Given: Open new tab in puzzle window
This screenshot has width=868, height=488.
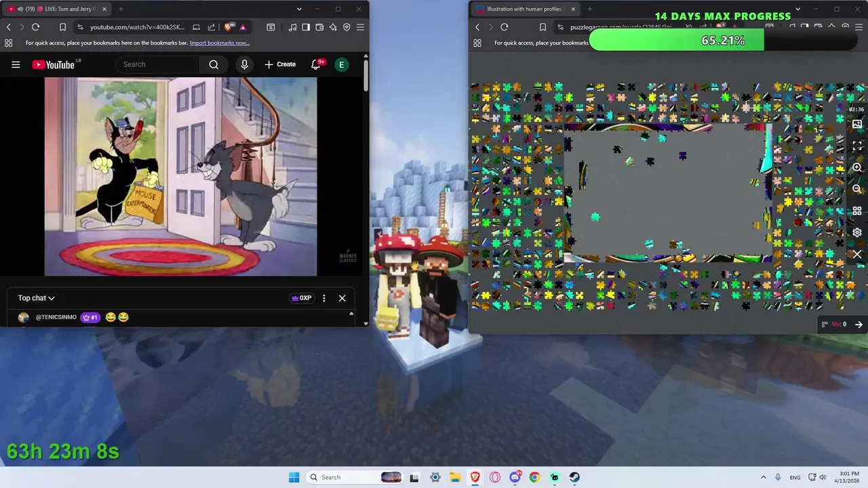Looking at the screenshot, I should pos(589,9).
